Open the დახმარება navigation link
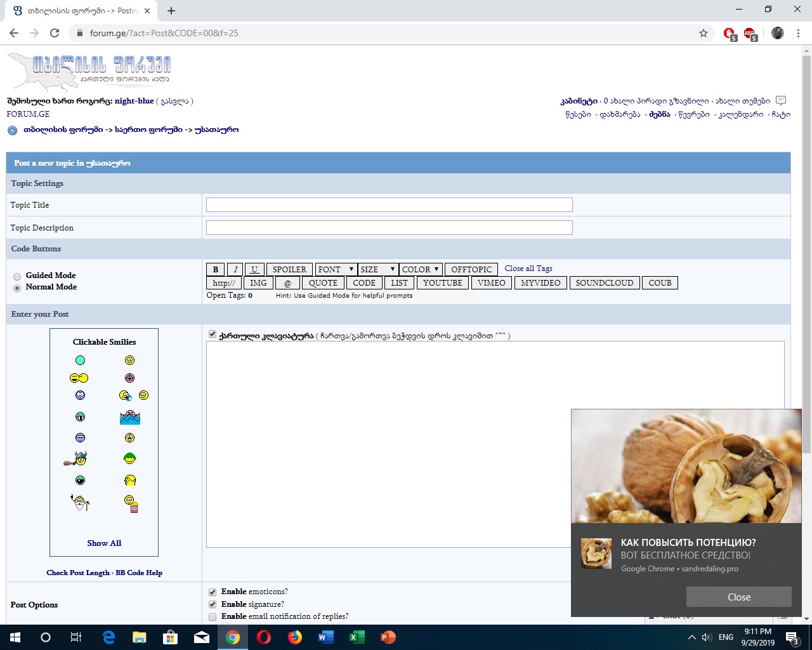This screenshot has height=650, width=812. point(620,115)
